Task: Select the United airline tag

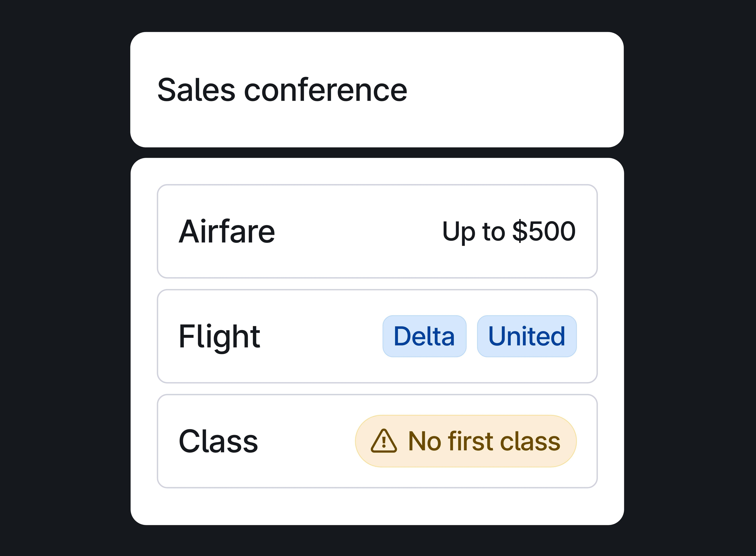Action: point(527,336)
